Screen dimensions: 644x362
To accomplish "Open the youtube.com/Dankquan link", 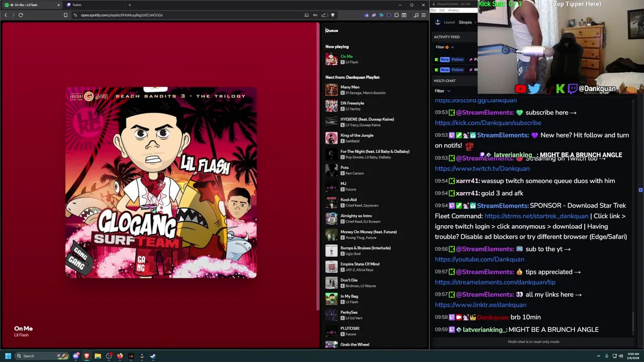I will pyautogui.click(x=479, y=259).
